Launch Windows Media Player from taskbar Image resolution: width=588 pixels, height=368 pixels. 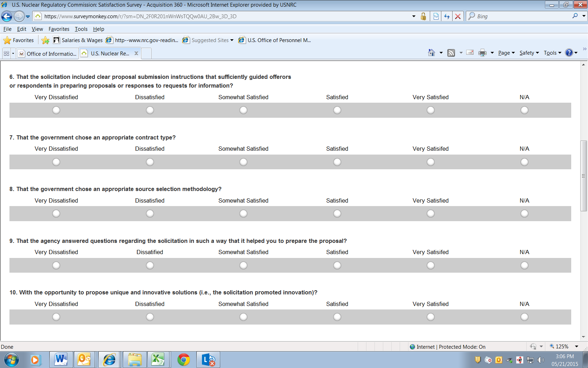[35, 360]
